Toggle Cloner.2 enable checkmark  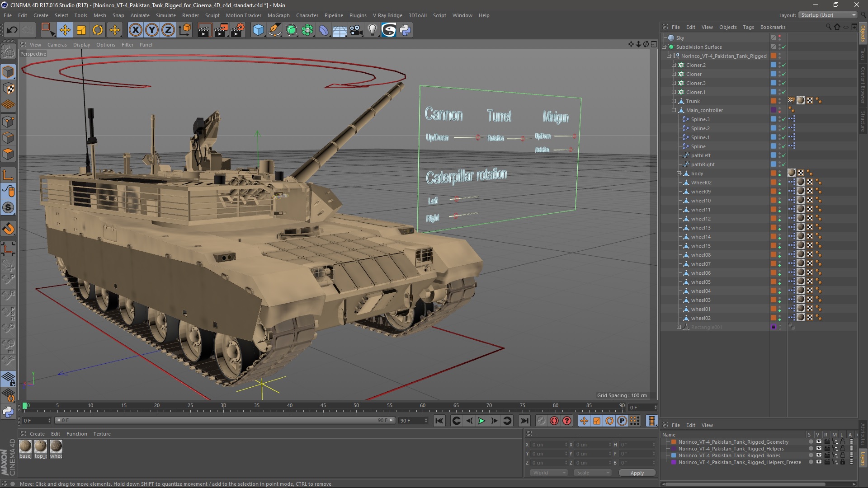coord(784,65)
